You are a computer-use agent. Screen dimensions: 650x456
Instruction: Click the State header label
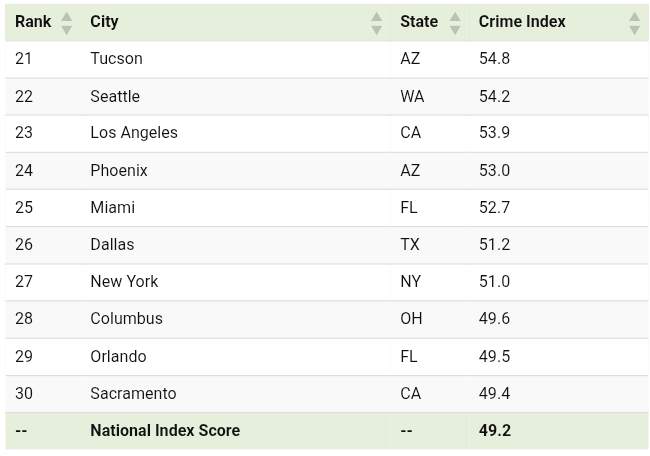pyautogui.click(x=419, y=22)
